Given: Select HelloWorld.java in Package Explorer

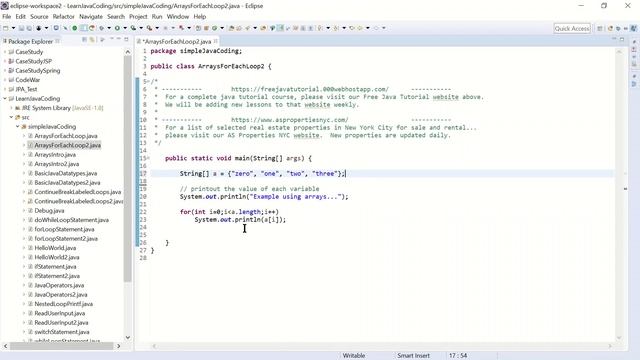Looking at the screenshot, I should 55,248.
